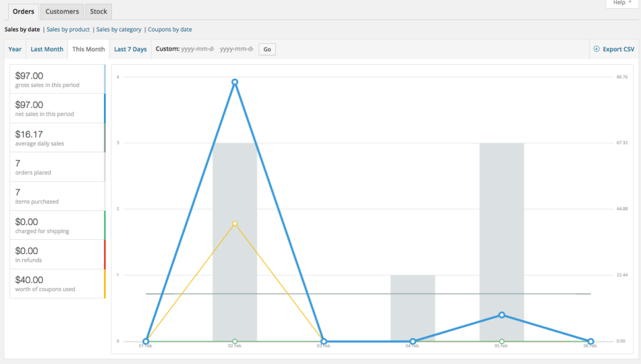
Task: Select the Orders tab
Action: point(24,11)
